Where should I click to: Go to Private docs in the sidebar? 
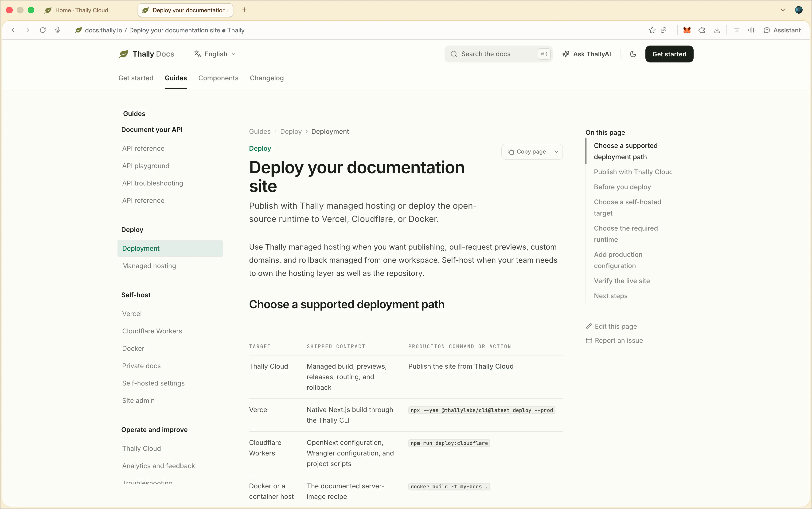[141, 366]
